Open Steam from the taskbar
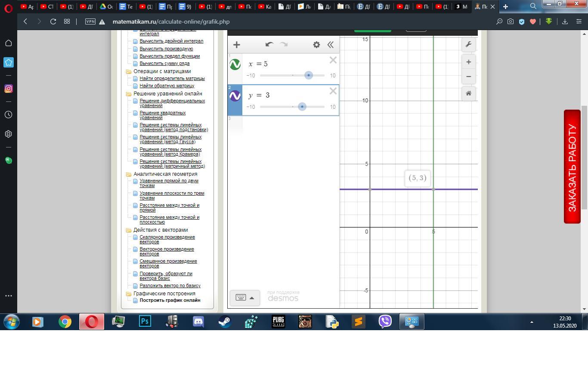The height and width of the screenshot is (365, 588). [225, 322]
